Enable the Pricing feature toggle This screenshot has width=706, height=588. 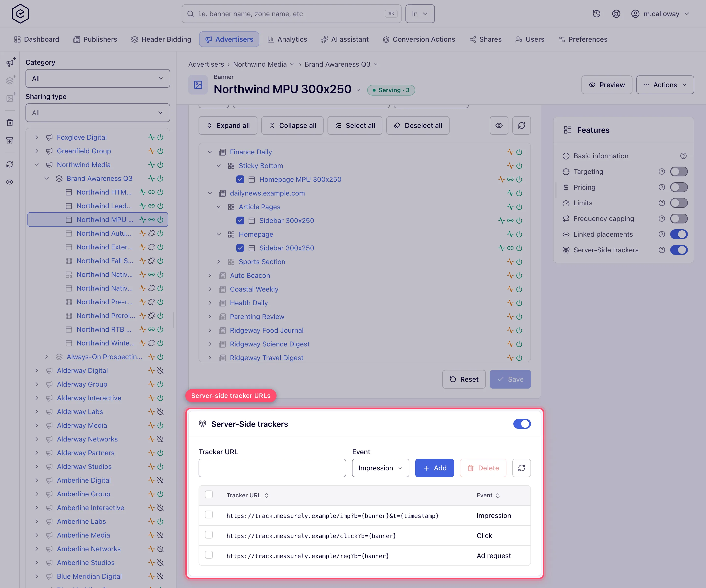tap(679, 187)
